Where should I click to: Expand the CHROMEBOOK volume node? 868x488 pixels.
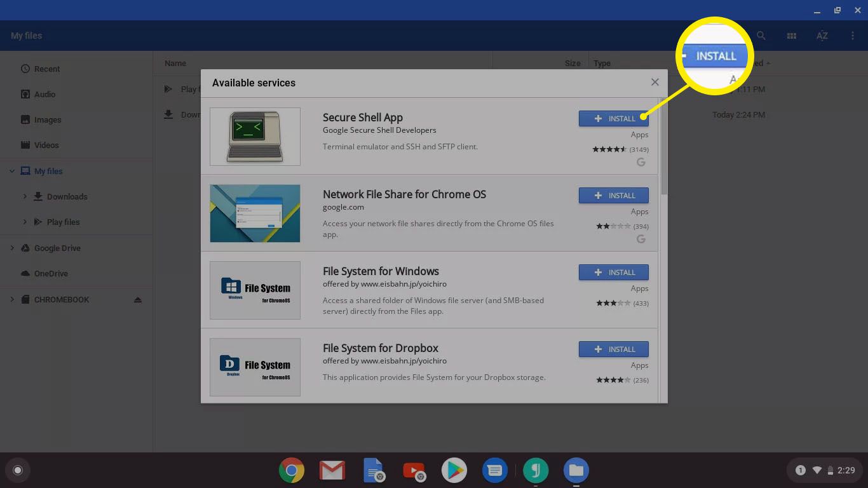click(x=12, y=299)
